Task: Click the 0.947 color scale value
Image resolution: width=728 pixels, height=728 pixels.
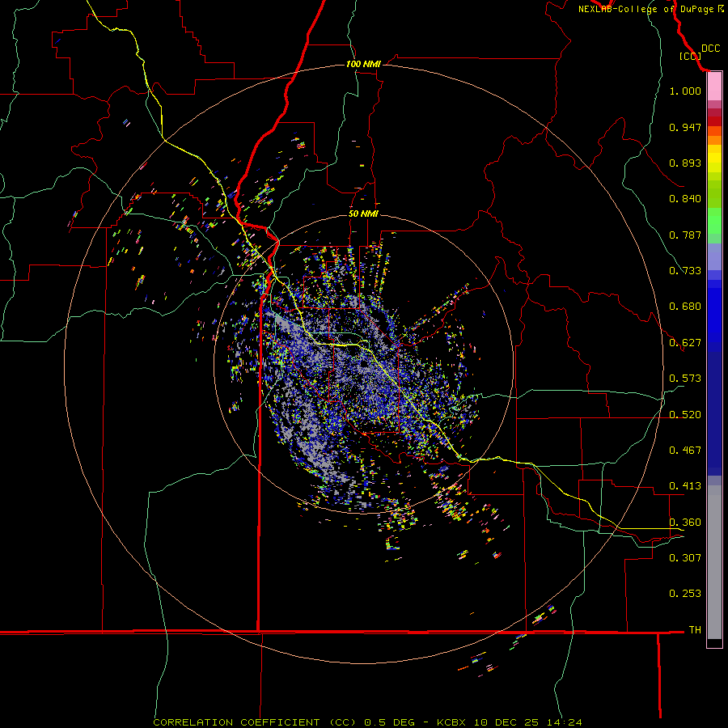Action: tap(685, 127)
